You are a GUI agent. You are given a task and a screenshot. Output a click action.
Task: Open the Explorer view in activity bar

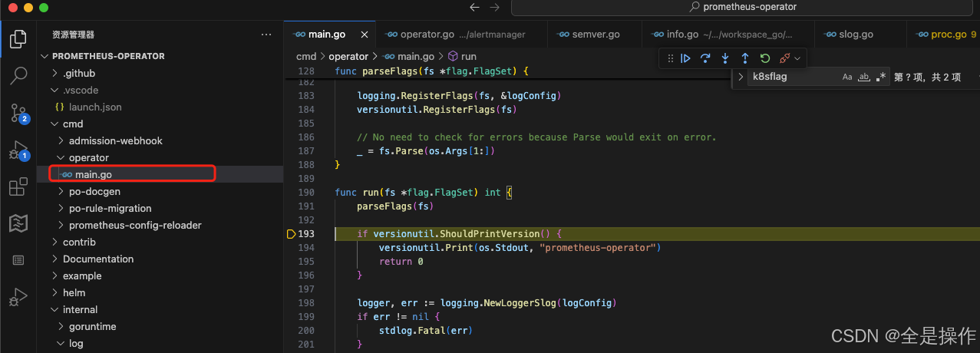pos(18,38)
